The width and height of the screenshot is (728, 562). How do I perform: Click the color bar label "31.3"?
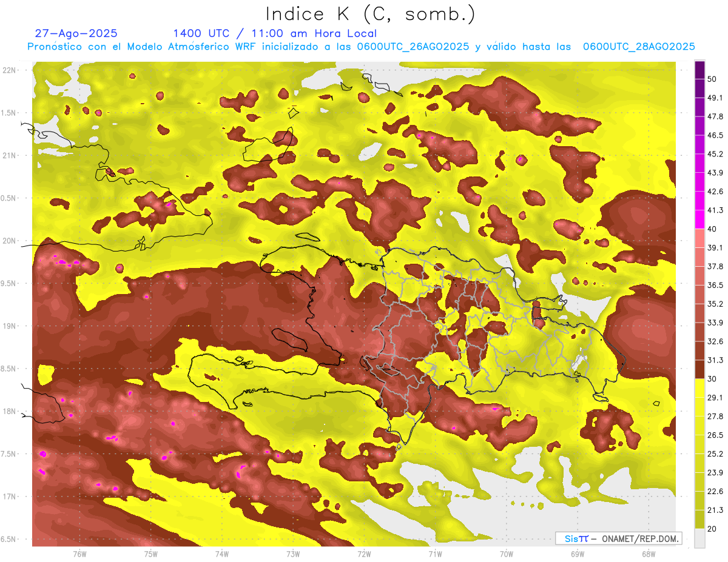(x=715, y=360)
